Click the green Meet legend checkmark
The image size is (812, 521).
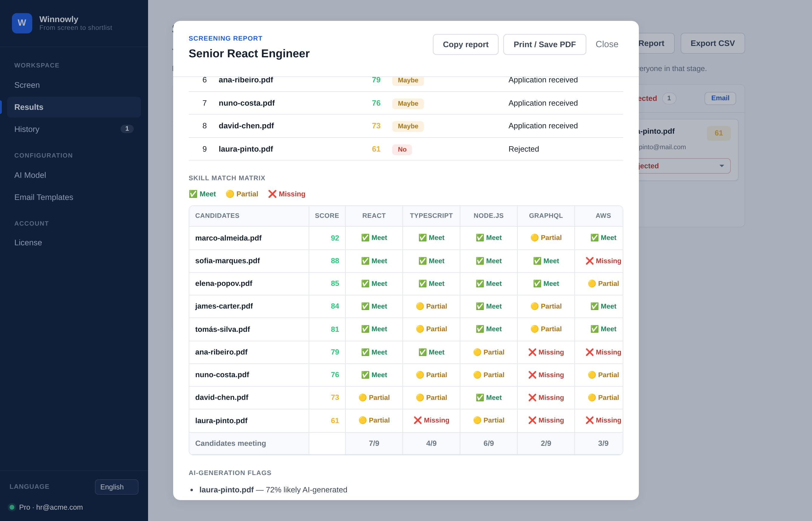193,194
